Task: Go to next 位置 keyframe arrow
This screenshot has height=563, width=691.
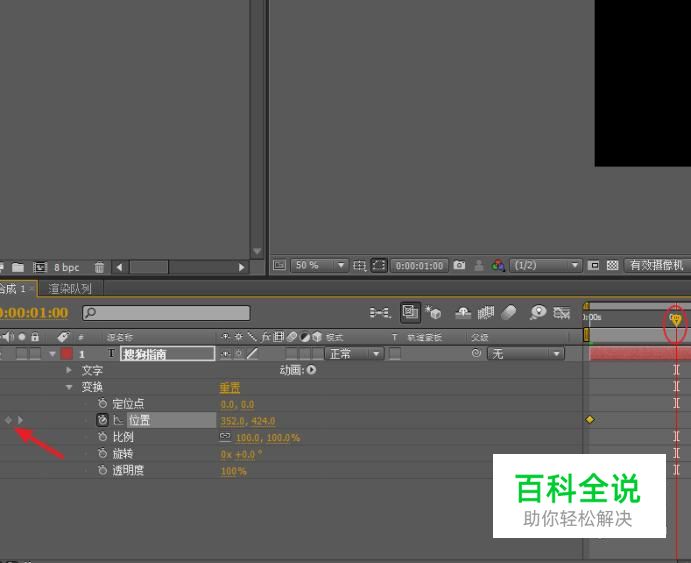Action: point(20,420)
